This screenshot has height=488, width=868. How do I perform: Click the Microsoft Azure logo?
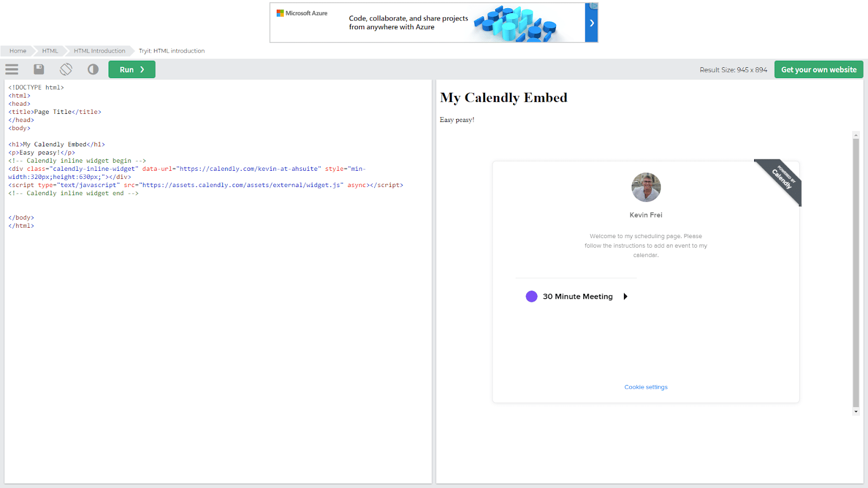click(302, 13)
